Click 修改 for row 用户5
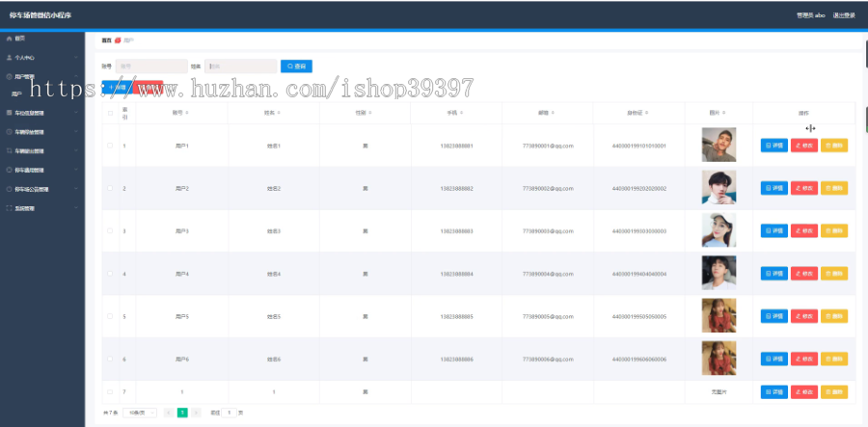The width and height of the screenshot is (868, 427). [x=803, y=316]
